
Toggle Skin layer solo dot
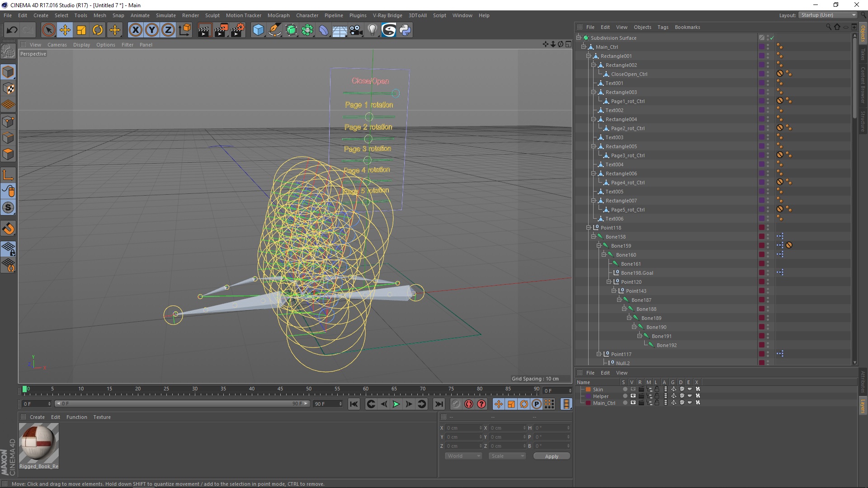(x=625, y=389)
